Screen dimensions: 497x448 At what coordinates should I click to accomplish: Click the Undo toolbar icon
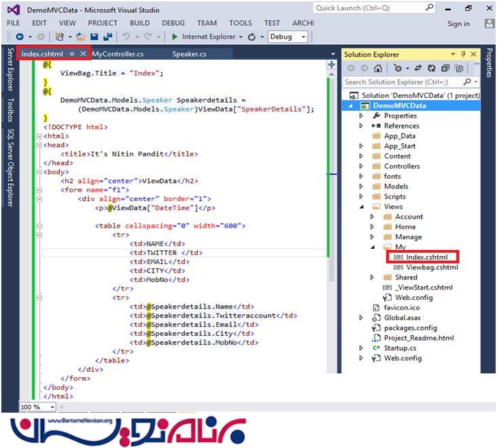click(128, 37)
